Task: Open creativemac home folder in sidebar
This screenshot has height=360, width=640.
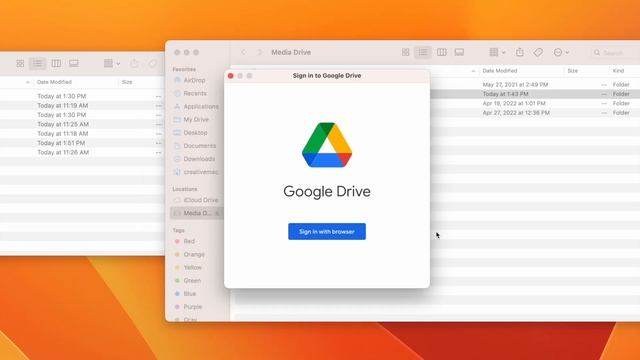Action: tap(196, 172)
